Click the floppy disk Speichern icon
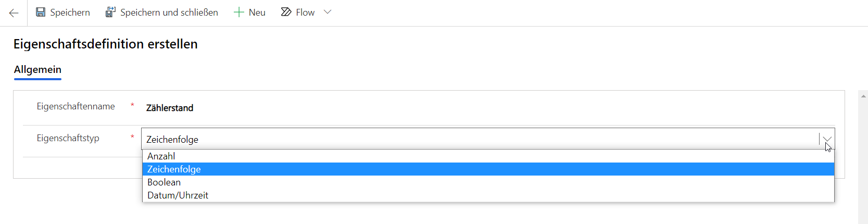Viewport: 868px width, 224px height. [x=41, y=12]
